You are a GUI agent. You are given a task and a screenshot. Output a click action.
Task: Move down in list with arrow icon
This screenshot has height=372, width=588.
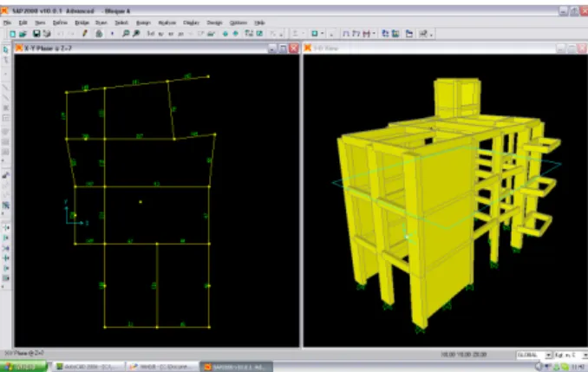[x=236, y=34]
